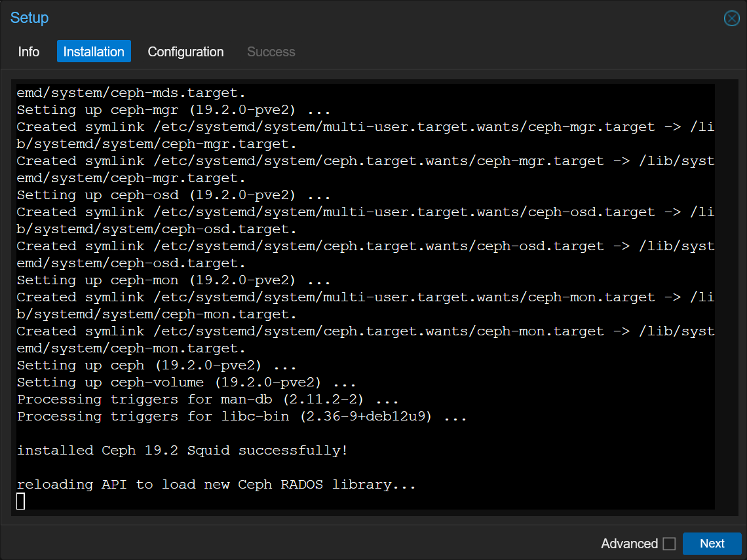Select the 'Setting up ceph-mgr (19.2.0-pve2)' line
This screenshot has width=747, height=560.
174,110
